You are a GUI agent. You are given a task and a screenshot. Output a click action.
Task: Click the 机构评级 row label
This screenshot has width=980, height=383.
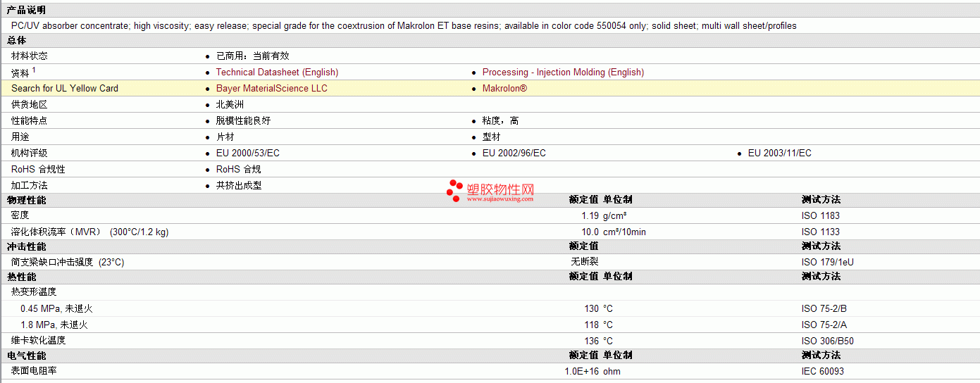tap(30, 153)
